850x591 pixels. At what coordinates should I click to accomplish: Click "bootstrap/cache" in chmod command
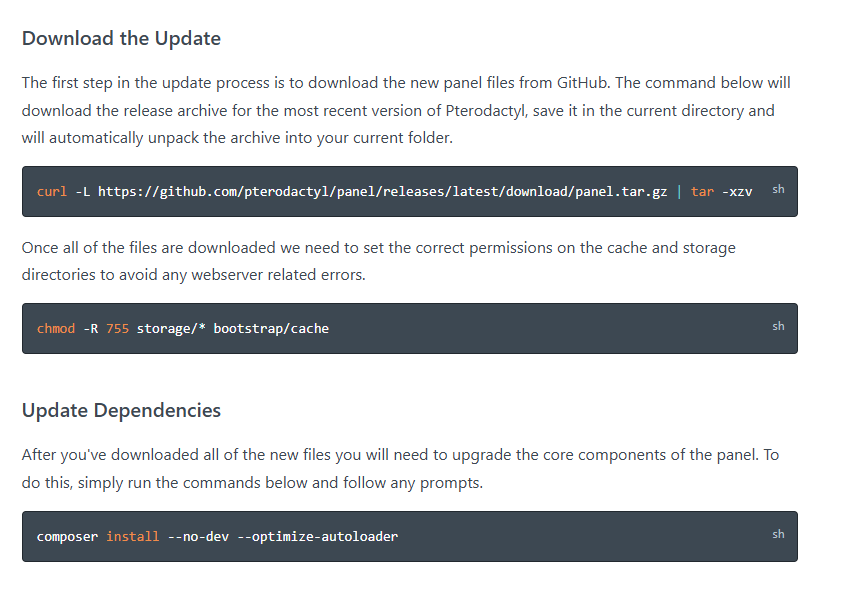(271, 329)
